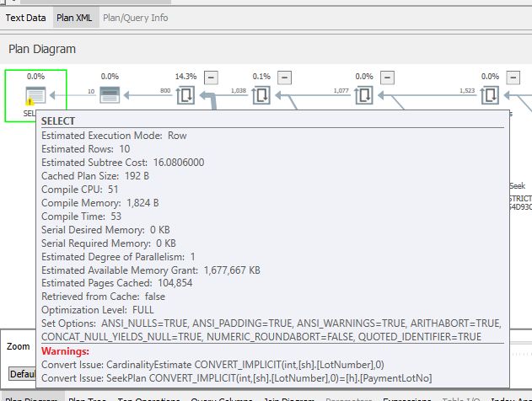Click the Top operator icon at 0.0% cost
This screenshot has width=532, height=401.
(x=110, y=95)
